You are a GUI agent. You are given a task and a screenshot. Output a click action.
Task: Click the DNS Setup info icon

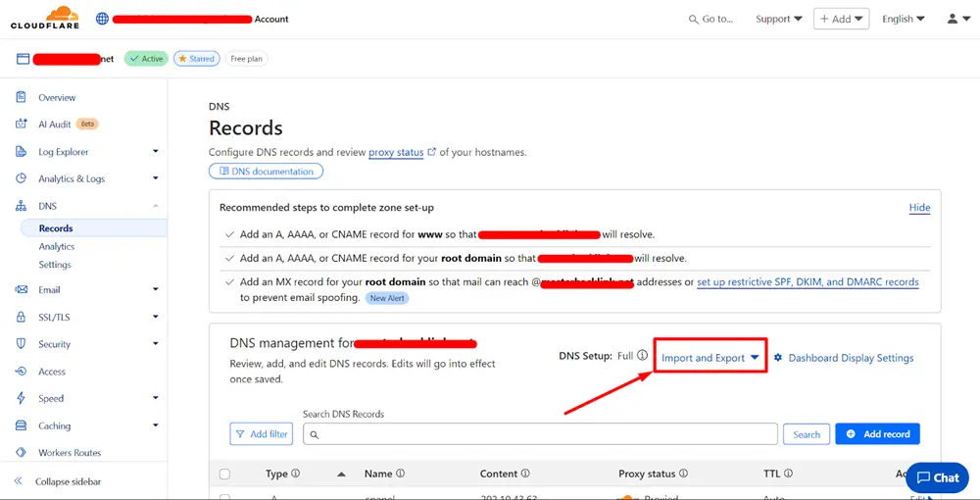click(x=643, y=356)
